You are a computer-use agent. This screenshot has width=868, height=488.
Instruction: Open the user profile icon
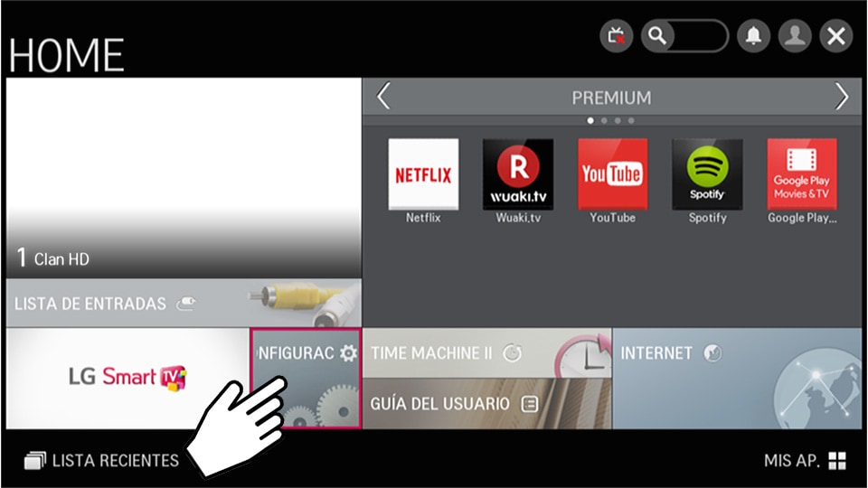click(795, 36)
